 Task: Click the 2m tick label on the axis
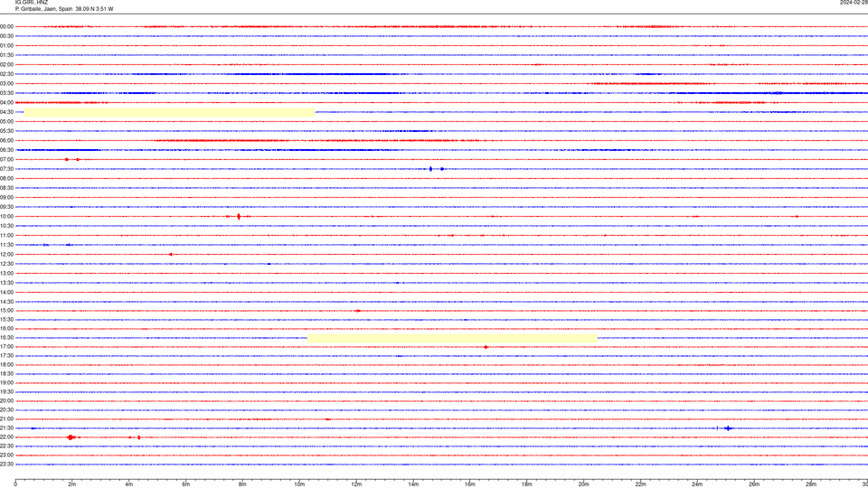pyautogui.click(x=72, y=484)
